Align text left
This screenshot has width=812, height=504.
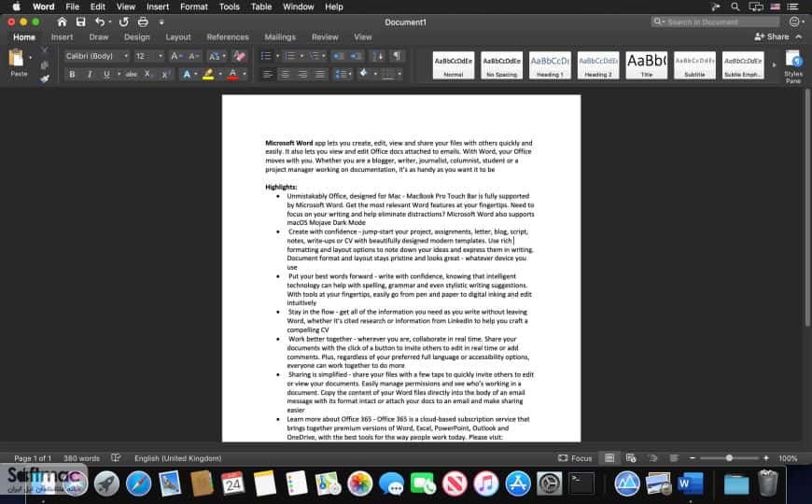coord(267,75)
